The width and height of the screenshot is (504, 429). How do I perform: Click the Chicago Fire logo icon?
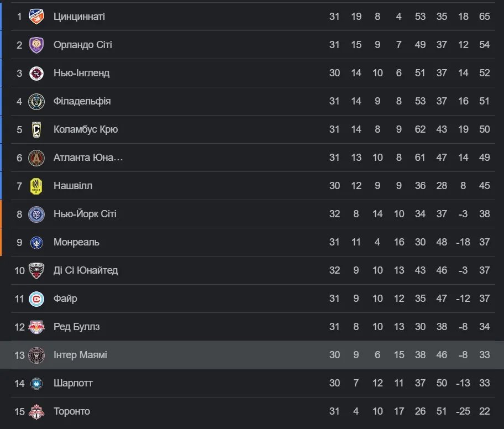36,299
